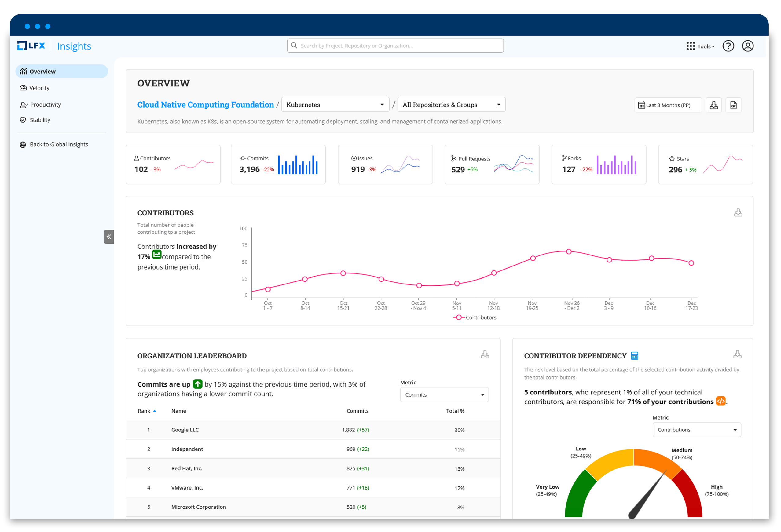This screenshot has width=781, height=532.
Task: Go to Velocity in sidebar
Action: tap(39, 88)
